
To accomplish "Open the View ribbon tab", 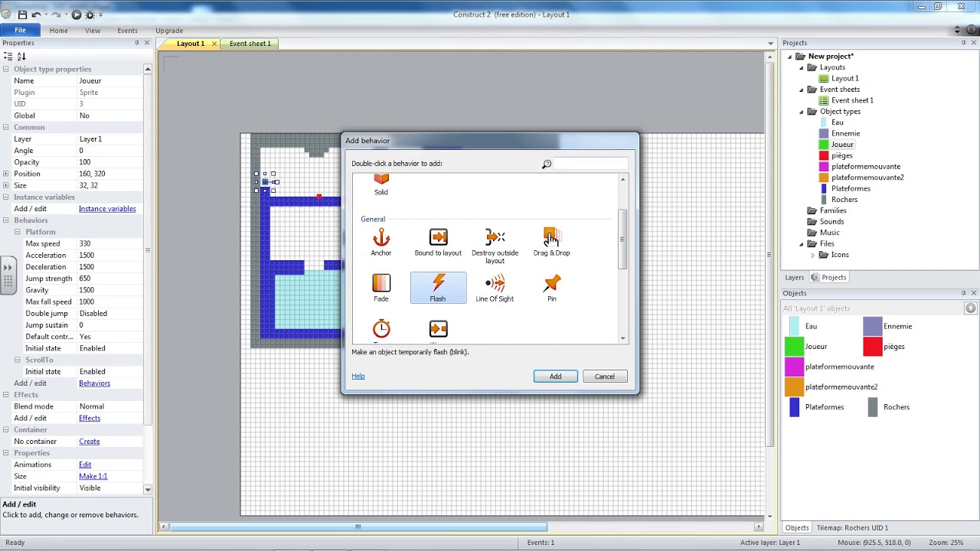I will [x=93, y=31].
